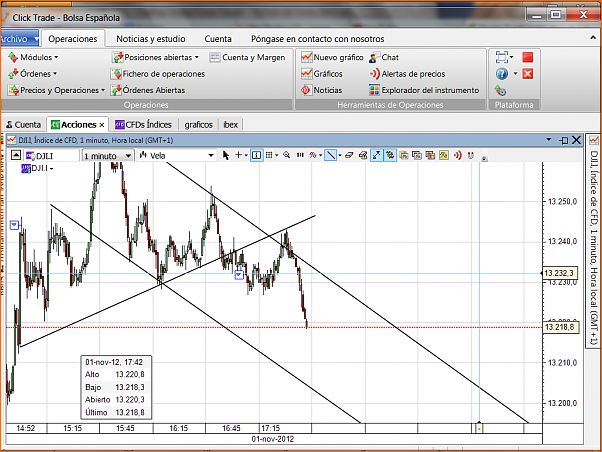Click the red X icon in Plataforma
The width and height of the screenshot is (602, 452).
click(528, 74)
